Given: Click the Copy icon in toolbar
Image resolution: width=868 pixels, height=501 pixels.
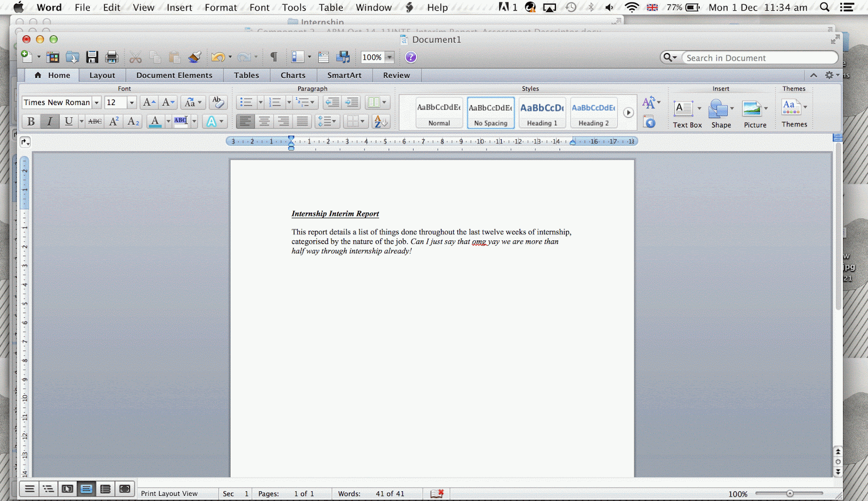Looking at the screenshot, I should 155,57.
